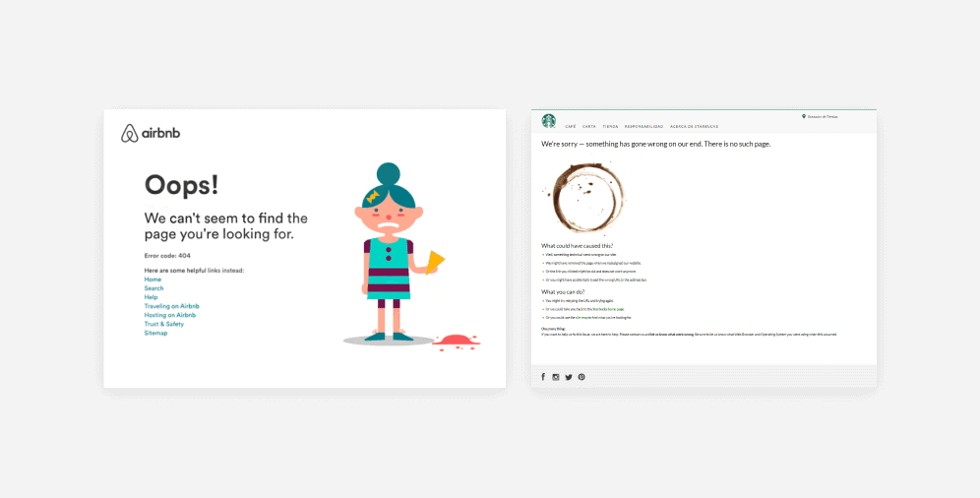Viewport: 980px width, 498px height.
Task: Open the RESPONSABILIDAD menu item
Action: [643, 126]
